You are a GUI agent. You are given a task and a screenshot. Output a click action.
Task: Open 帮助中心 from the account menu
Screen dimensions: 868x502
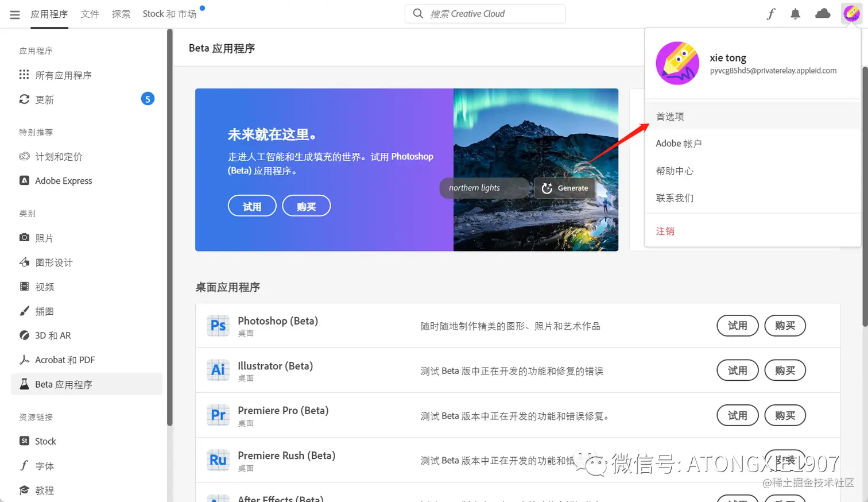pos(753,171)
